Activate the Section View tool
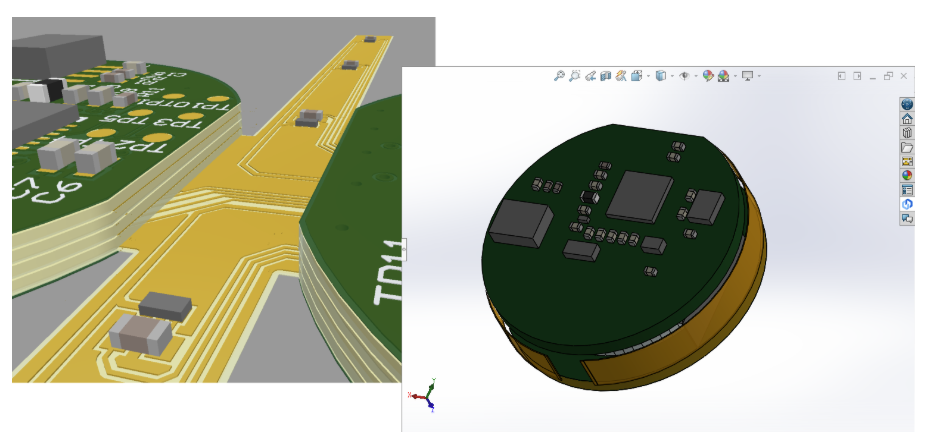This screenshot has width=935, height=440. coord(605,75)
